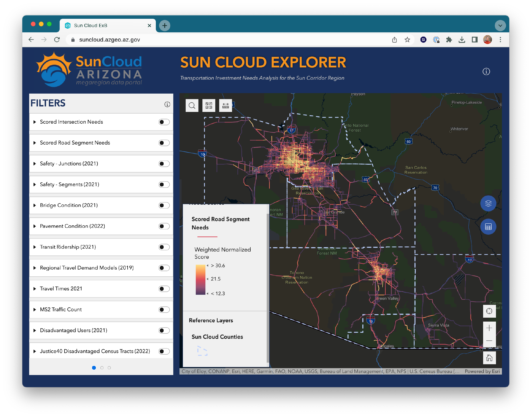Enable Travel Times 2021 switch
The height and width of the screenshot is (417, 532).
click(164, 289)
